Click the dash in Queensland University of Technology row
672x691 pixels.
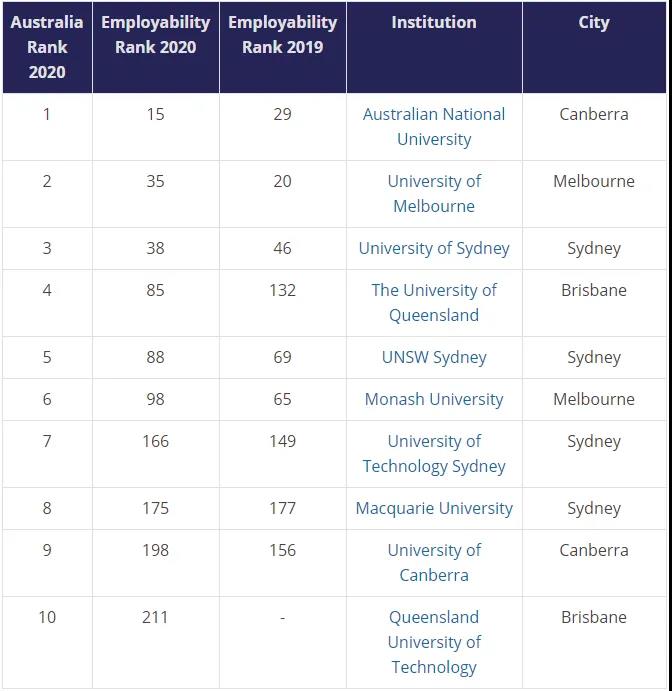pos(282,618)
